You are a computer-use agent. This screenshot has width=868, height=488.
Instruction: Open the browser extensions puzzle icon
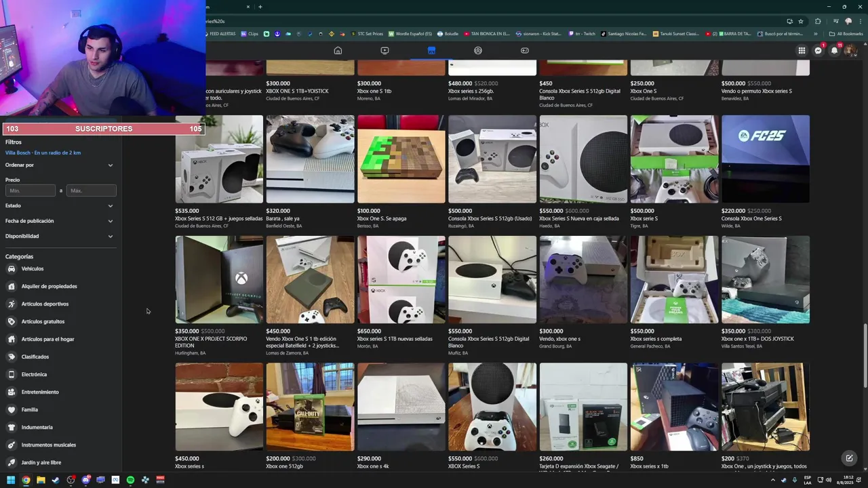pyautogui.click(x=818, y=21)
